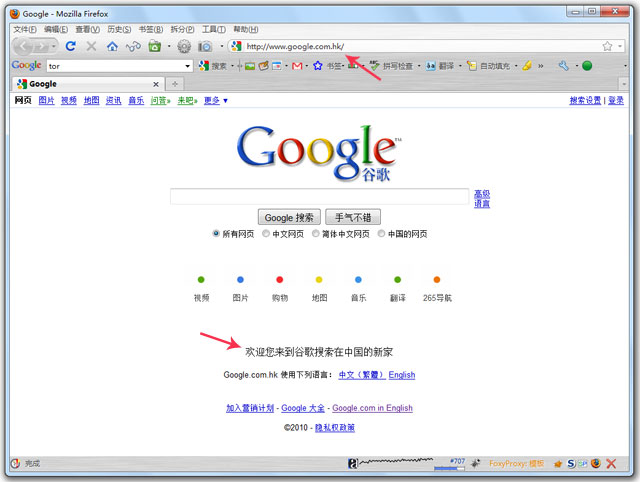
Task: Open the 查看(V) menu
Action: [87, 29]
